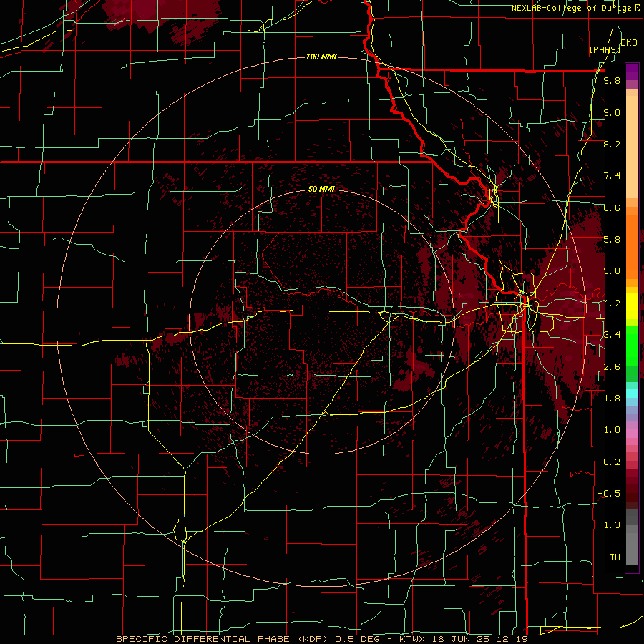Click the 5.8 value on the color scale

[612, 240]
